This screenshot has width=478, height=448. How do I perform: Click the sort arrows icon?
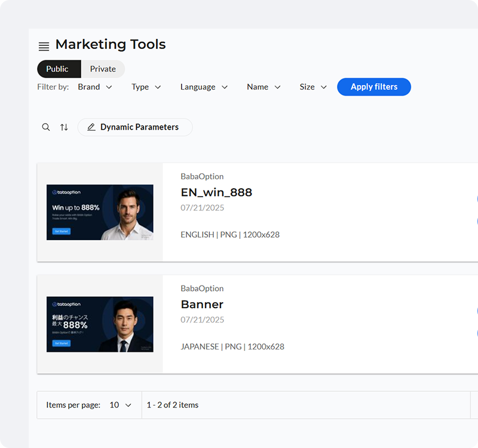[64, 127]
